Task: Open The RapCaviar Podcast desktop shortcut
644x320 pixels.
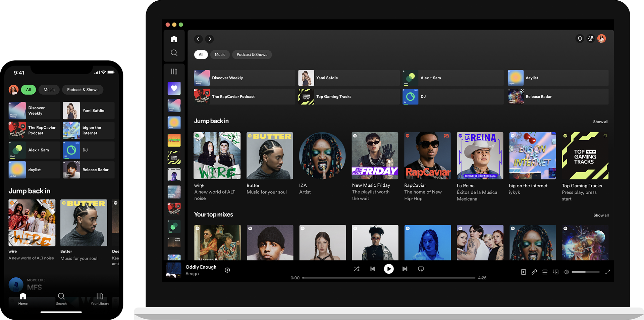Action: coord(245,97)
